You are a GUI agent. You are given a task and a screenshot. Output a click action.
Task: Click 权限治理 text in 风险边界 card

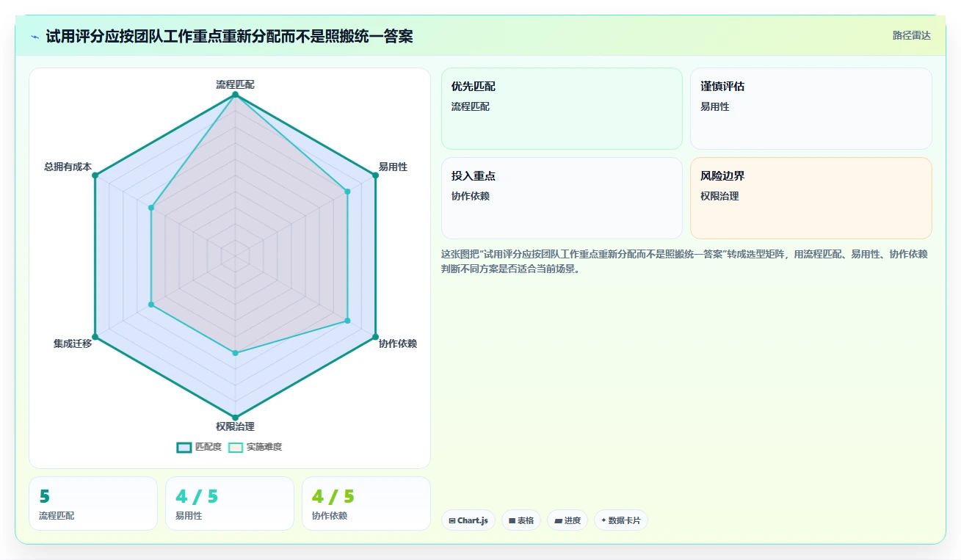(719, 196)
